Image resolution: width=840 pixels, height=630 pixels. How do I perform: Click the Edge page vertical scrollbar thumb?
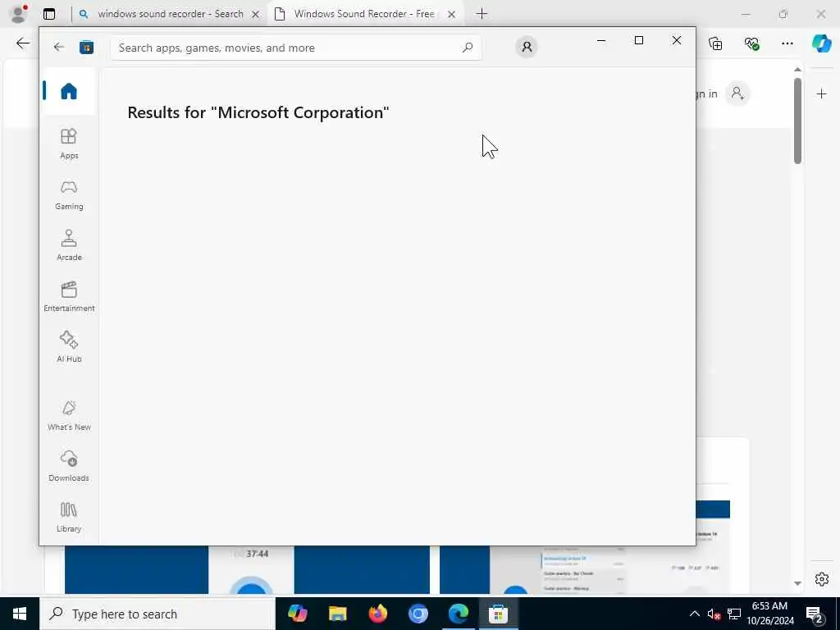point(797,121)
